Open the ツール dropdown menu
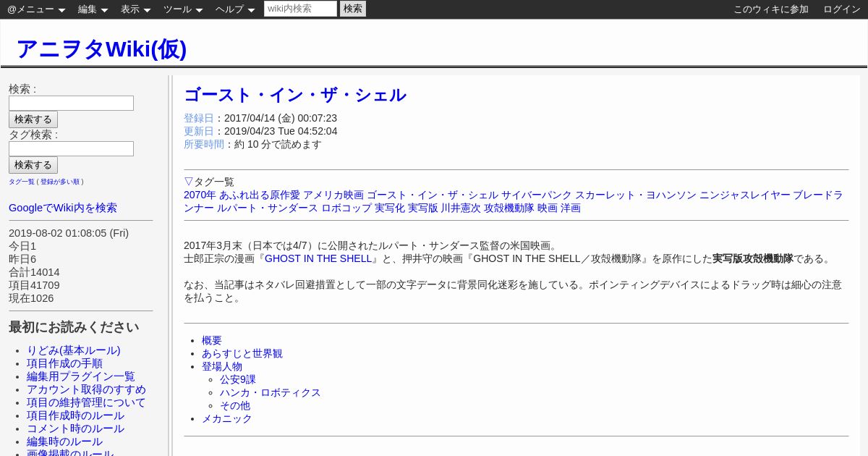 point(183,9)
